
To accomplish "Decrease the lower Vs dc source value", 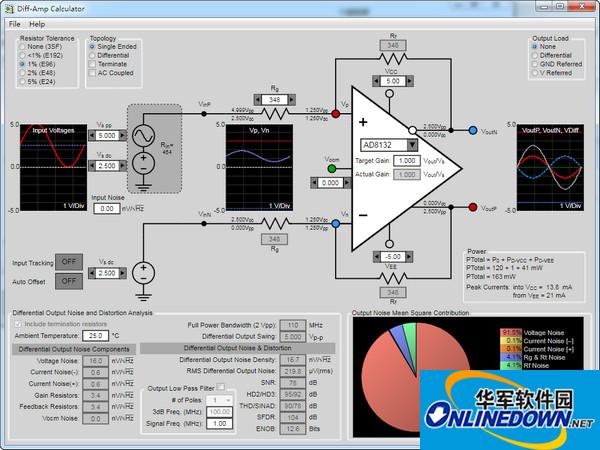I will tap(92, 273).
